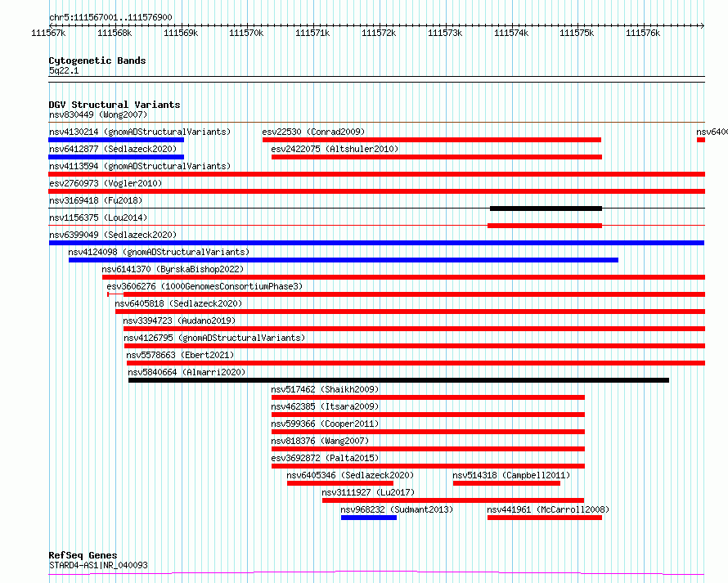Open nsv462385 (Itsara2009) label
728x583 pixels.
[325, 406]
